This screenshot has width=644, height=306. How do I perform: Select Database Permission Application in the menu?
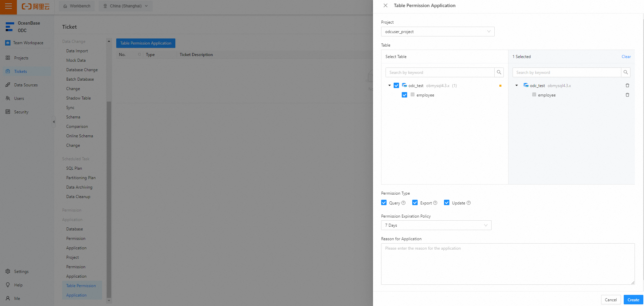click(x=76, y=239)
